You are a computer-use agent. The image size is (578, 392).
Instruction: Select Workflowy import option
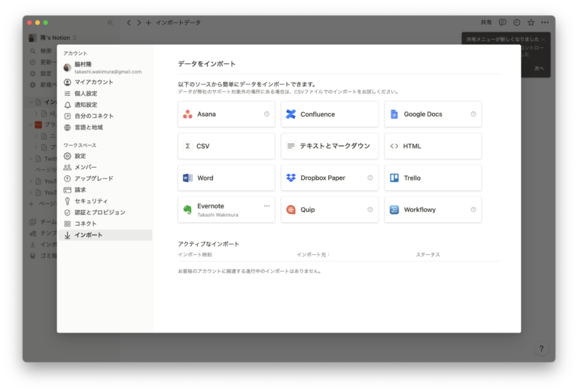pos(432,210)
